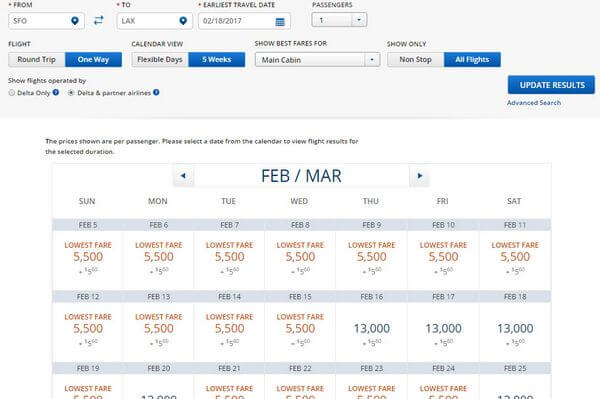The width and height of the screenshot is (600, 399).
Task: Click the THU column header
Action: (x=371, y=201)
